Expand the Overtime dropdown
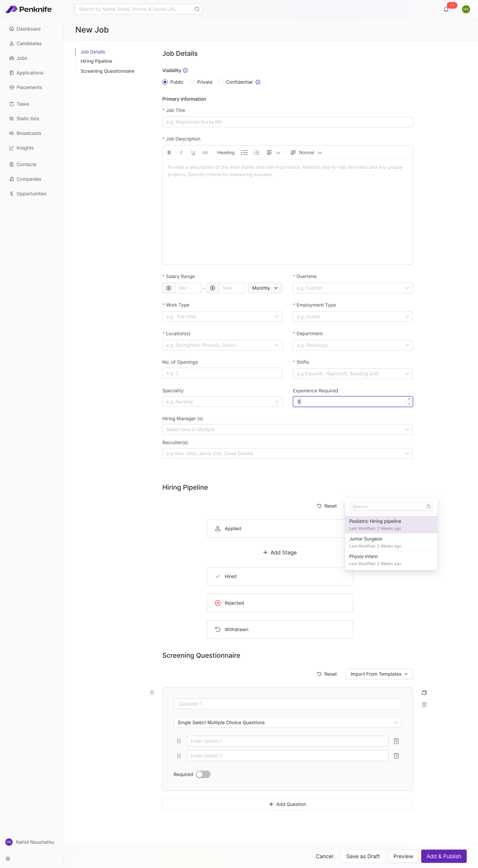Screen dimensions: 478x868 click(x=353, y=288)
